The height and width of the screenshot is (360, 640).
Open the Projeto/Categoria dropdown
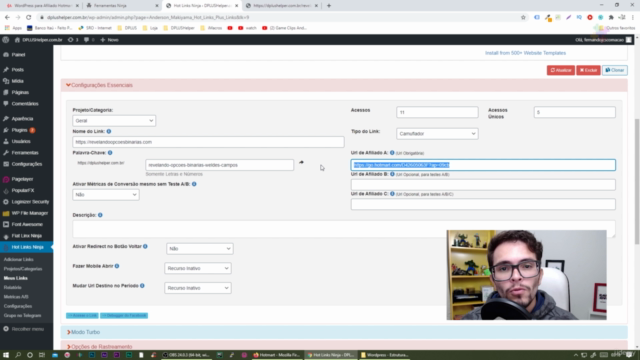(114, 121)
